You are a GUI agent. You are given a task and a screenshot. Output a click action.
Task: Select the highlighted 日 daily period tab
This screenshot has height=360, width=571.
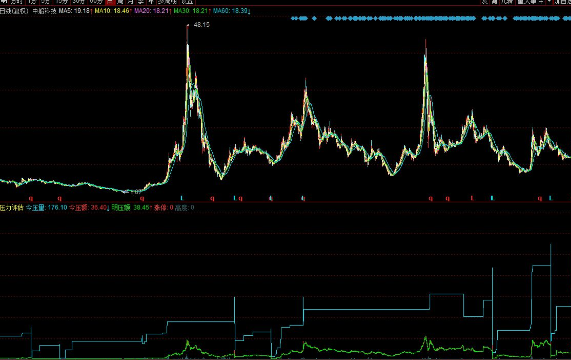click(x=110, y=2)
